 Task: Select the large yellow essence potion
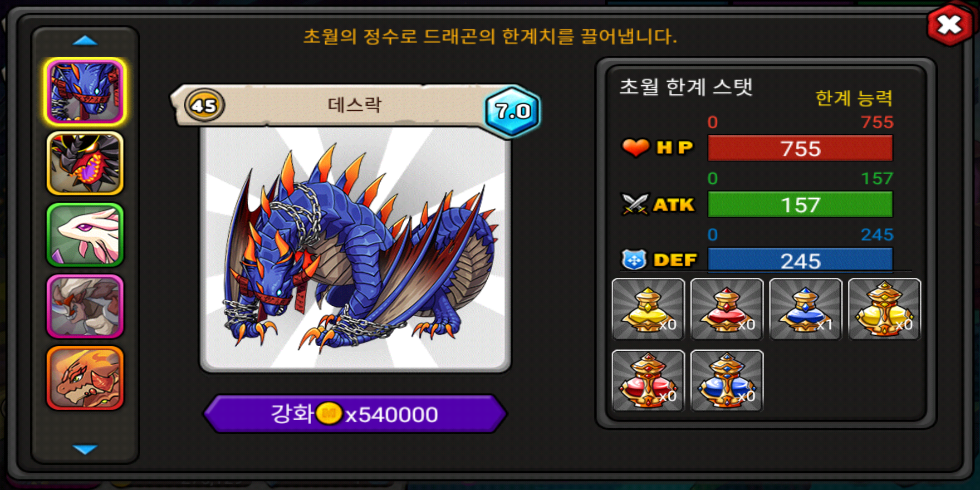tap(884, 309)
